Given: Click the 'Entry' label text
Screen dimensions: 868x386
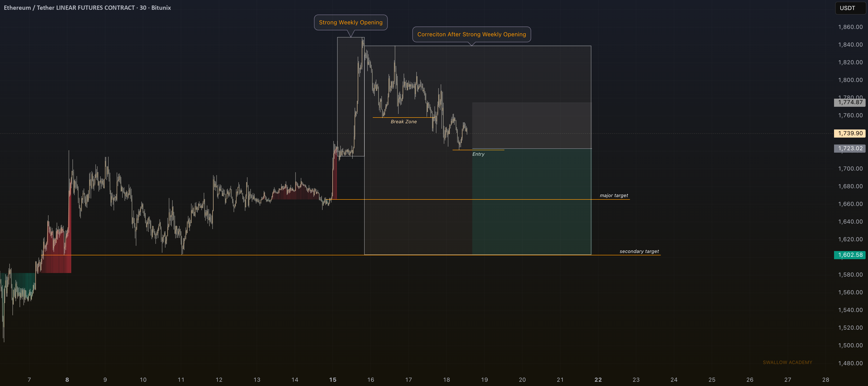Looking at the screenshot, I should click(x=478, y=154).
